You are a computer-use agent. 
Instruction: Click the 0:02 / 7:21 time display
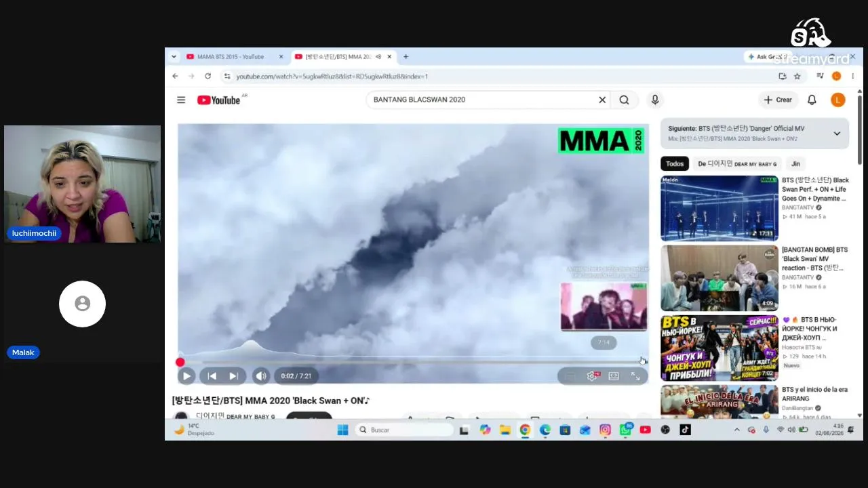(x=296, y=376)
